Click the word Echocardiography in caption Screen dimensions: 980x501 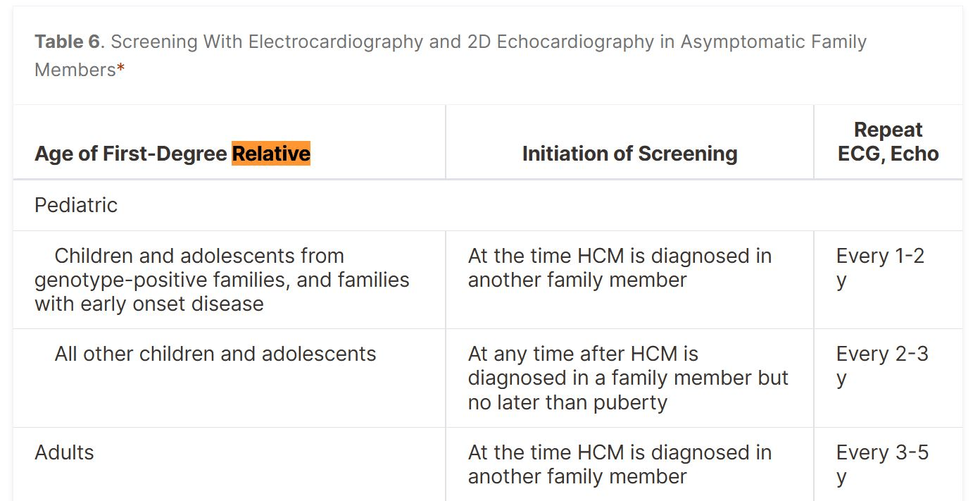pyautogui.click(x=575, y=42)
